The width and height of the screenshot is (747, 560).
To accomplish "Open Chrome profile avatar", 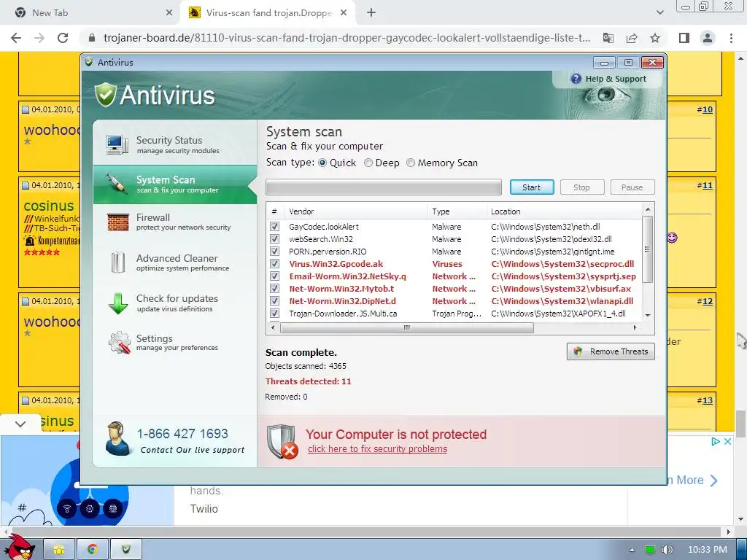I will pos(708,38).
